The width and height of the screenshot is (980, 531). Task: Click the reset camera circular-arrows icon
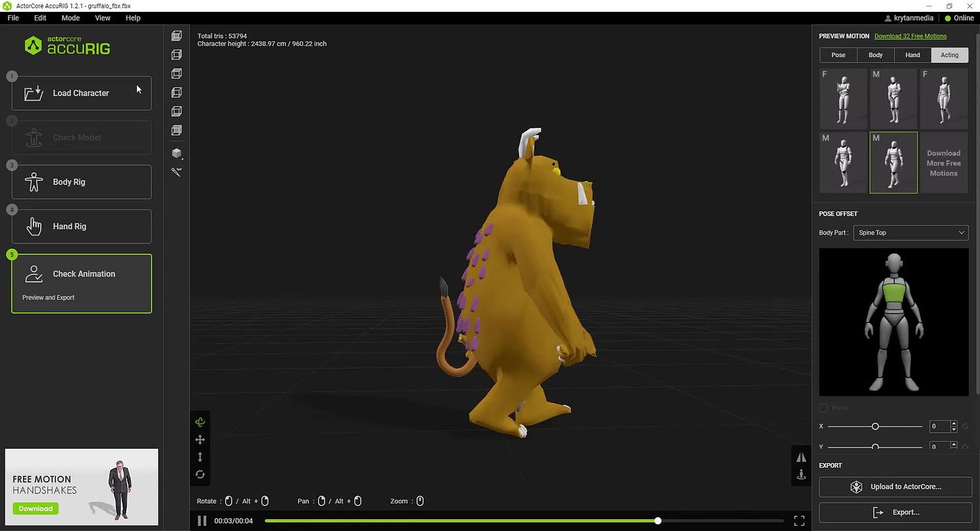pos(200,474)
